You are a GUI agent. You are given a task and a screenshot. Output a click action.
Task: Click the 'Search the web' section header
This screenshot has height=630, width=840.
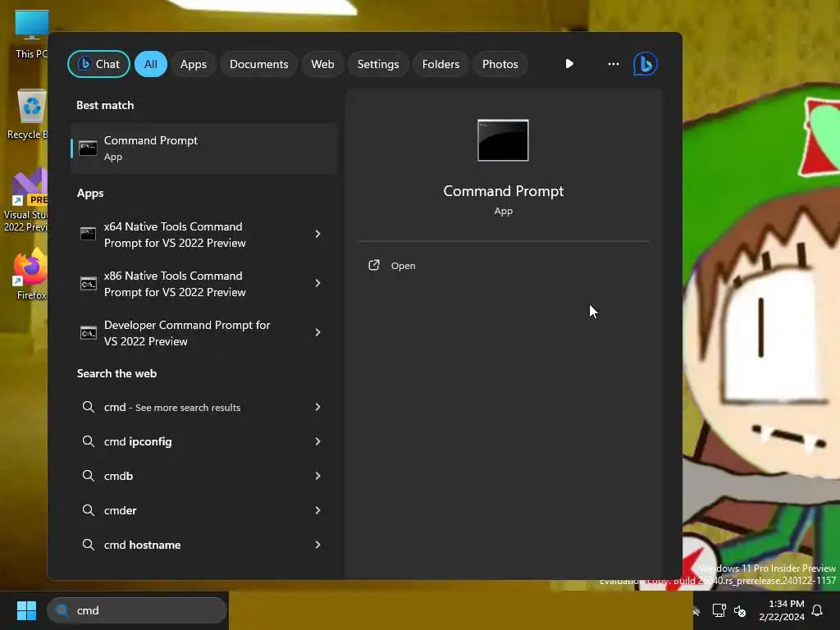pos(116,374)
